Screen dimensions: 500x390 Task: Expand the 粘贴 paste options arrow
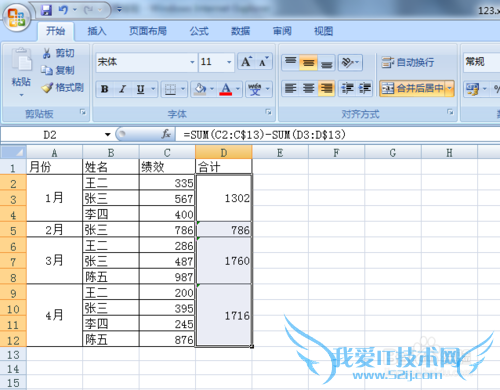[x=21, y=95]
